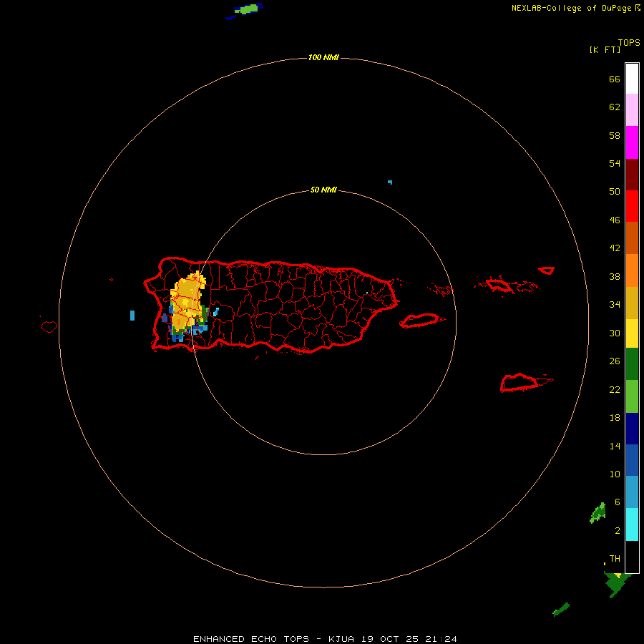Click the legend value '50'

pyautogui.click(x=615, y=192)
